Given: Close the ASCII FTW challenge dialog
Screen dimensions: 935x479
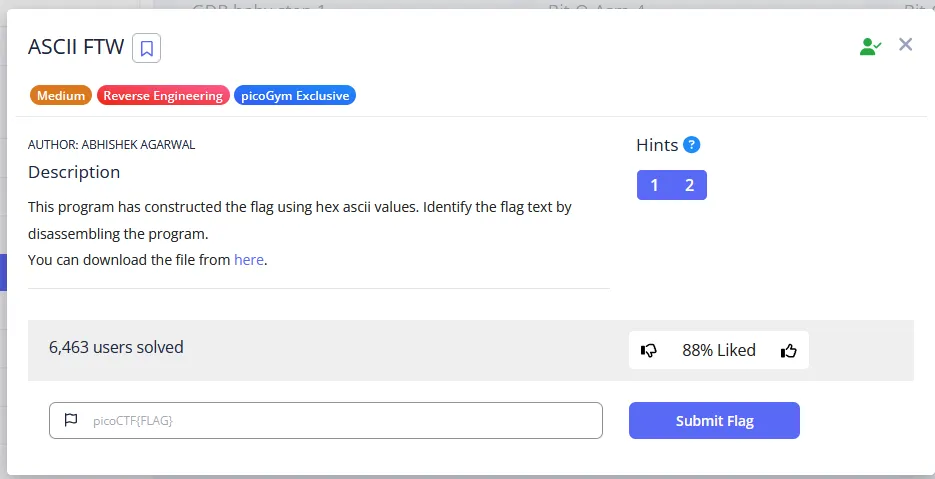Looking at the screenshot, I should 905,44.
